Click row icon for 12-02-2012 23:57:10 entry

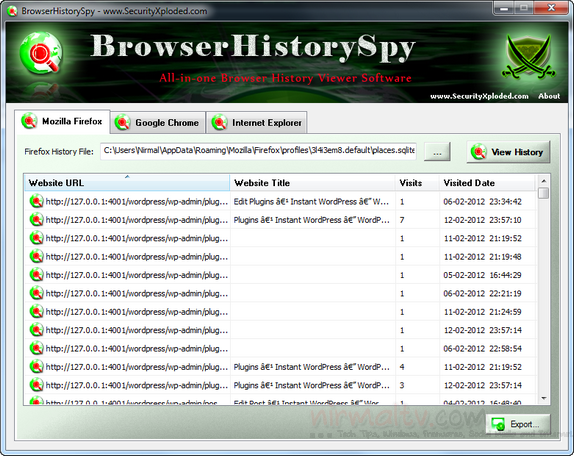pos(36,220)
